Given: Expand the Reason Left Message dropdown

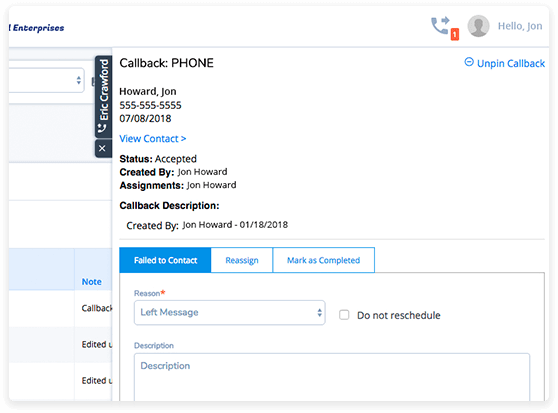Looking at the screenshot, I should (x=230, y=313).
